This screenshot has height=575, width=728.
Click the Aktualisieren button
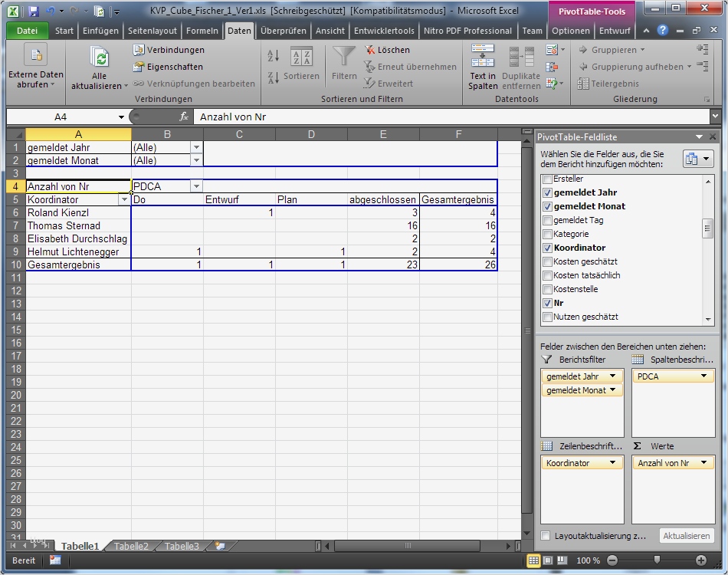point(686,536)
